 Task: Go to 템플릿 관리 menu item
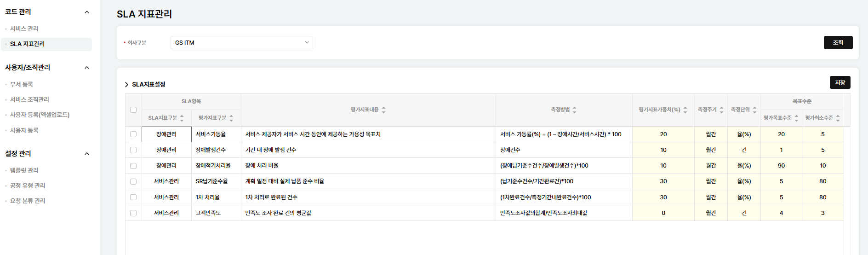(24, 170)
